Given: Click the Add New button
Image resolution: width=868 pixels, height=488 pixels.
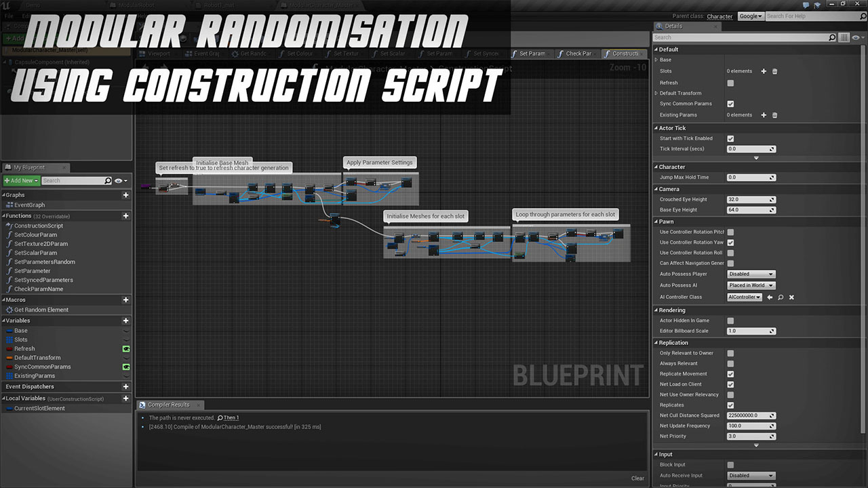Looking at the screenshot, I should coord(20,181).
